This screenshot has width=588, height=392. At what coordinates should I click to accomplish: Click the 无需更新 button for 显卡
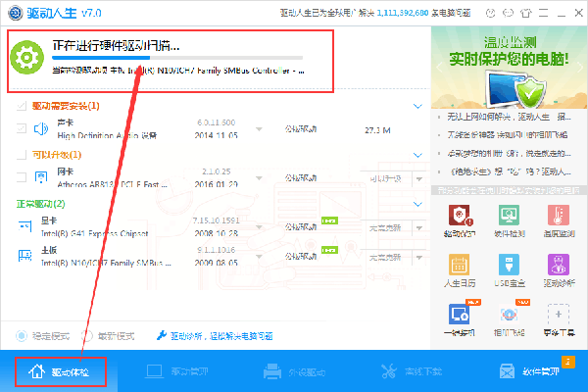(385, 227)
